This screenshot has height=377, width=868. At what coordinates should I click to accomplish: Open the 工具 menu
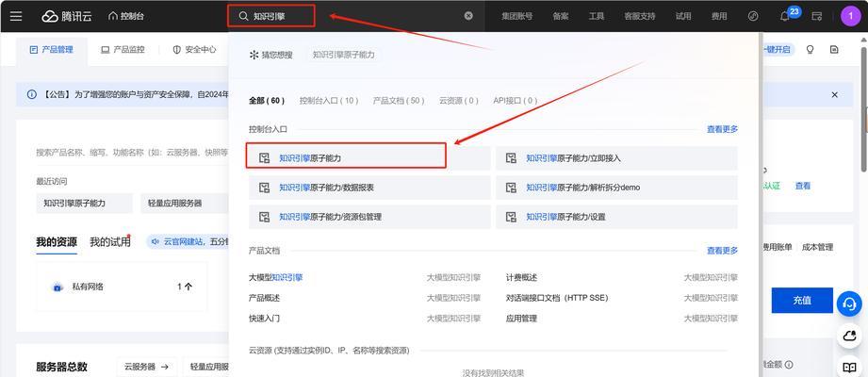(597, 16)
